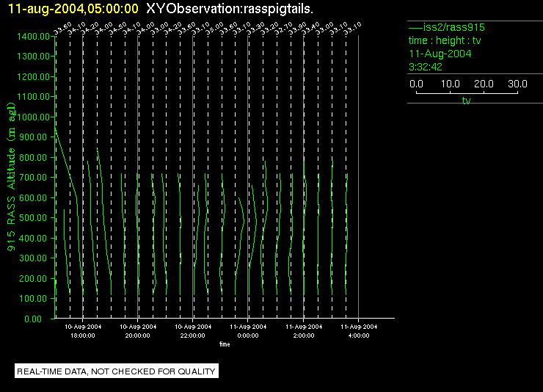This screenshot has height=392, width=543.
Task: Click the 200.00 altitude axis label
Action: click(33, 278)
